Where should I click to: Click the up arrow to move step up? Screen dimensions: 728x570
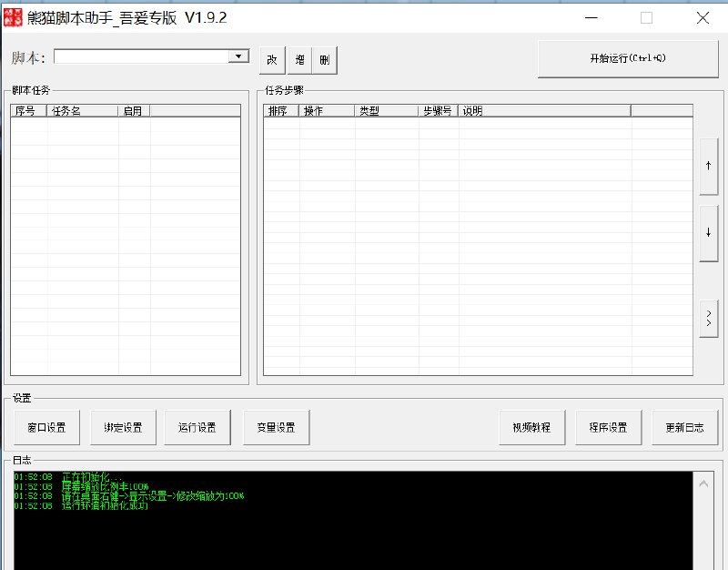click(x=708, y=166)
